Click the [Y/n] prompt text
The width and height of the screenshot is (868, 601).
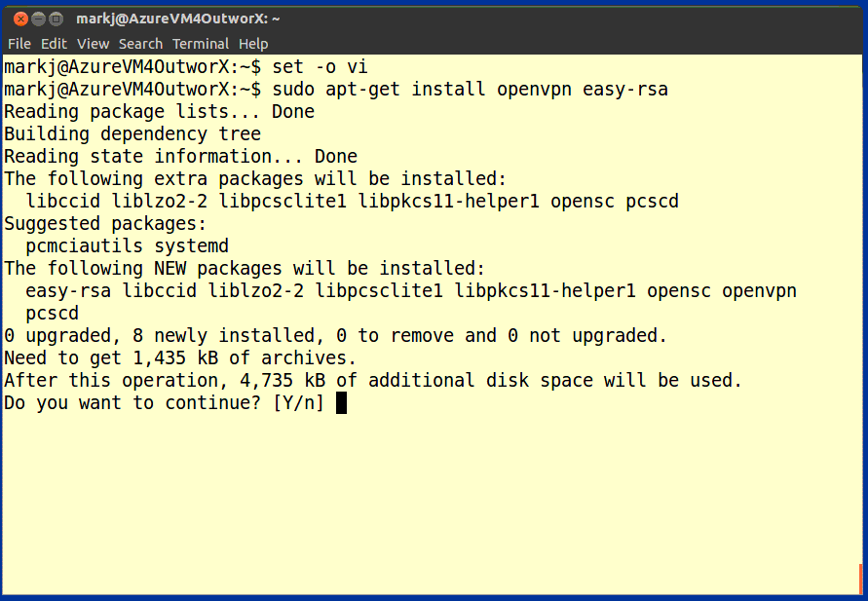tap(298, 402)
